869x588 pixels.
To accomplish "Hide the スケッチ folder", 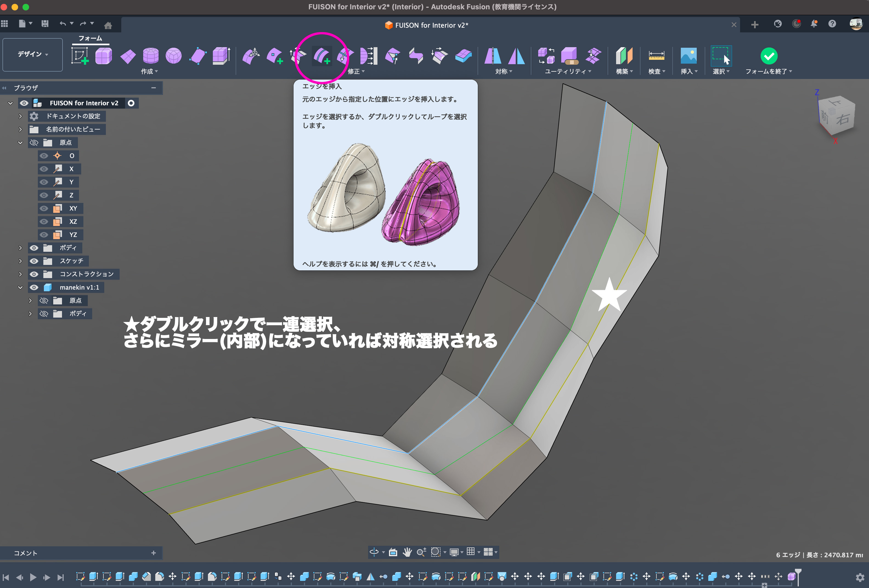I will click(x=34, y=261).
